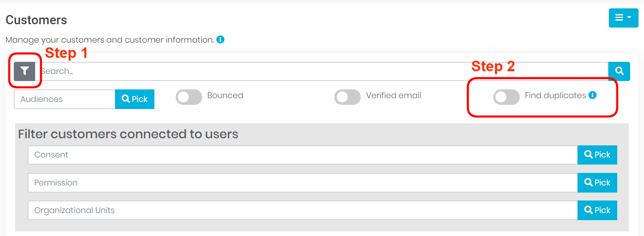This screenshot has width=644, height=236.
Task: Focus the Search text field
Action: click(322, 71)
